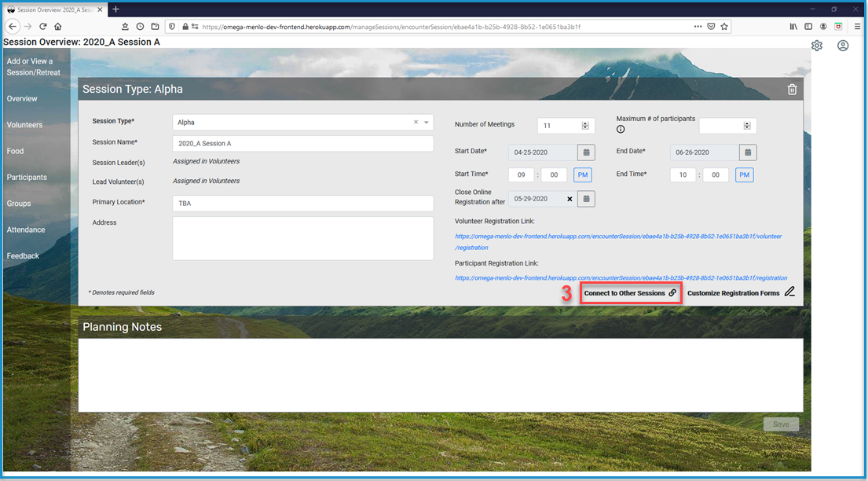Open Groups section in sidebar
This screenshot has width=868, height=481.
click(19, 204)
